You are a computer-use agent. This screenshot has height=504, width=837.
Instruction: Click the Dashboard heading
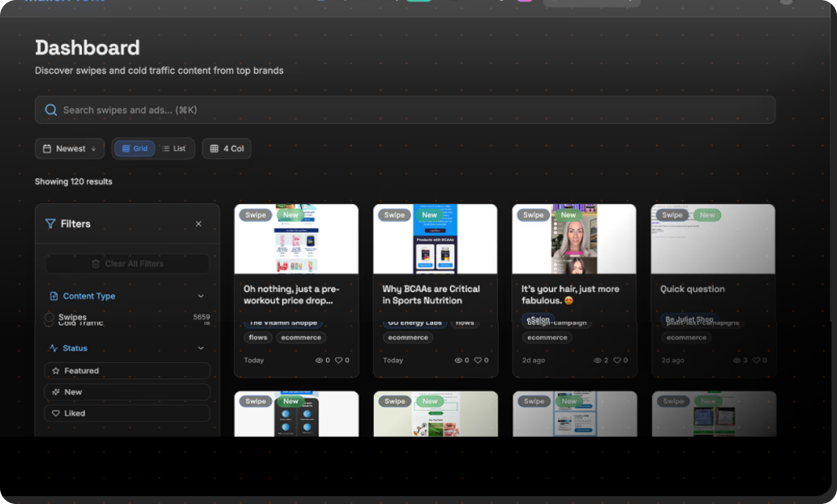coord(88,48)
